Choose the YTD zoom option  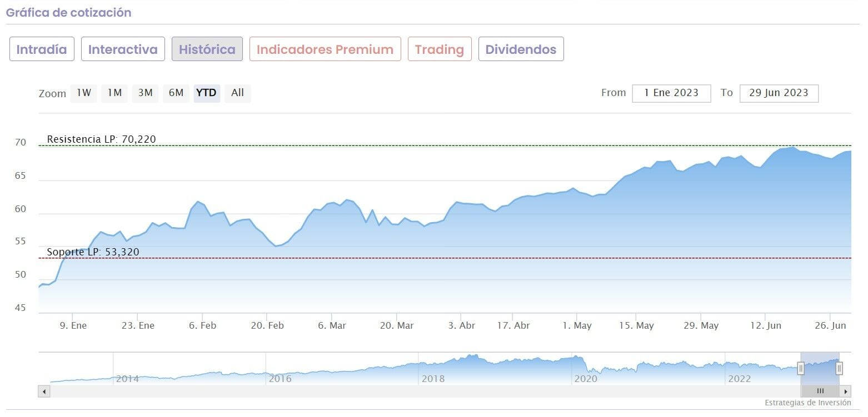pyautogui.click(x=207, y=93)
